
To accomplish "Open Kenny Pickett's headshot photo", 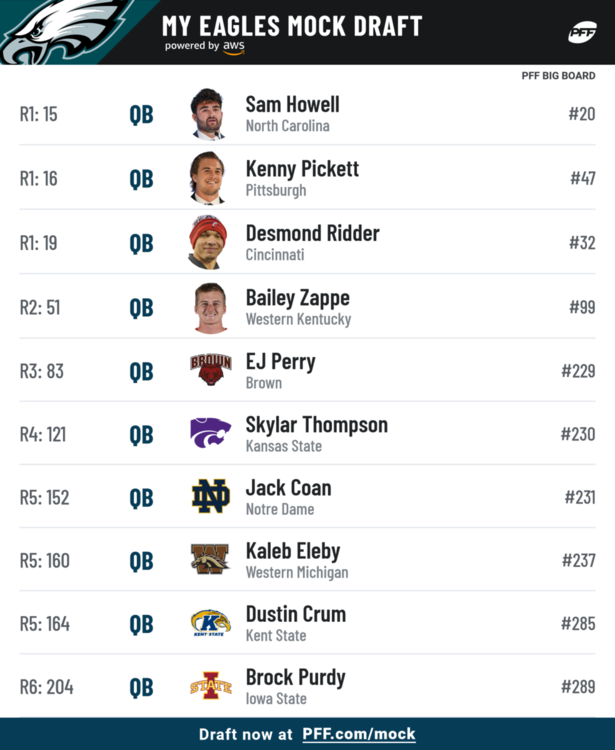I will tap(208, 178).
